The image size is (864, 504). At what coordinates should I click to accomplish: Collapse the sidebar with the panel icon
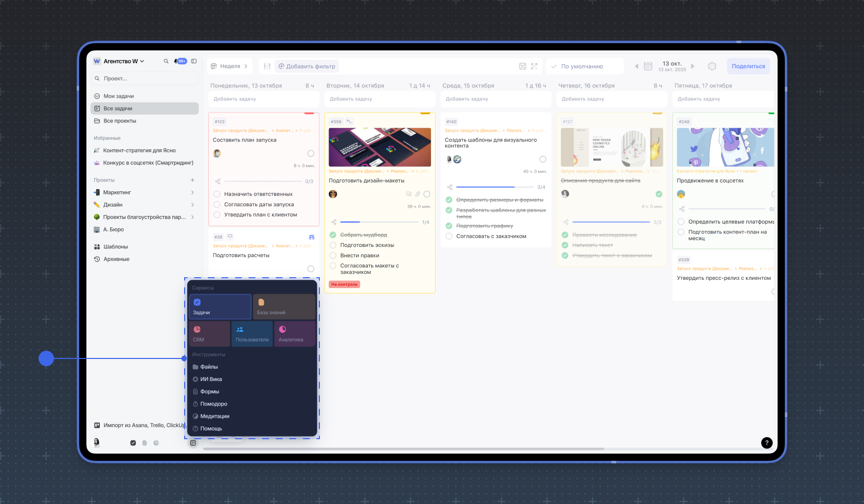(194, 61)
